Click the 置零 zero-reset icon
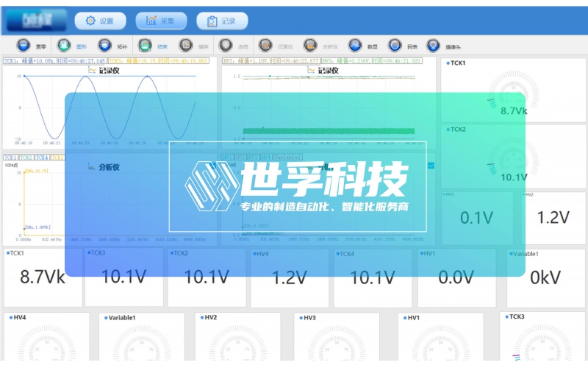This screenshot has width=588, height=368. (24, 45)
